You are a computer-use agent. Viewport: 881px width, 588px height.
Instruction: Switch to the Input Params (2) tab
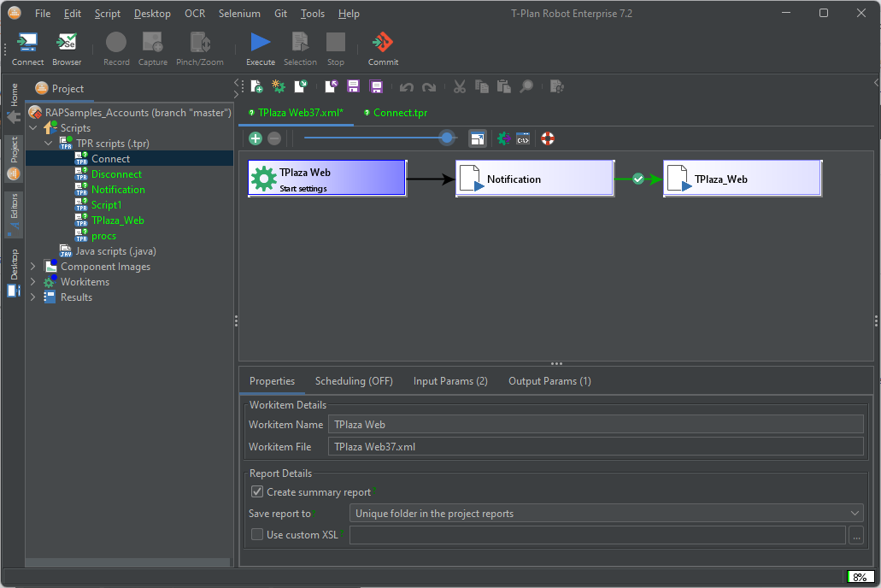coord(450,381)
